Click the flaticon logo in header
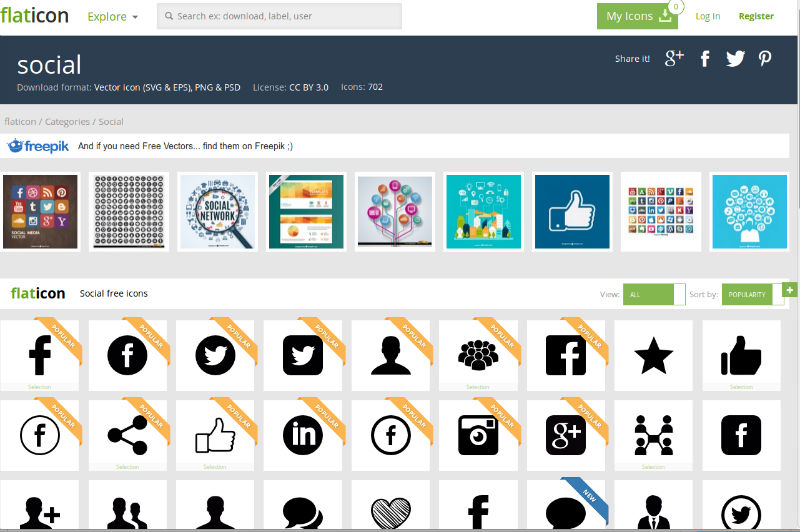Screen dimensions: 800x532 tap(35, 15)
